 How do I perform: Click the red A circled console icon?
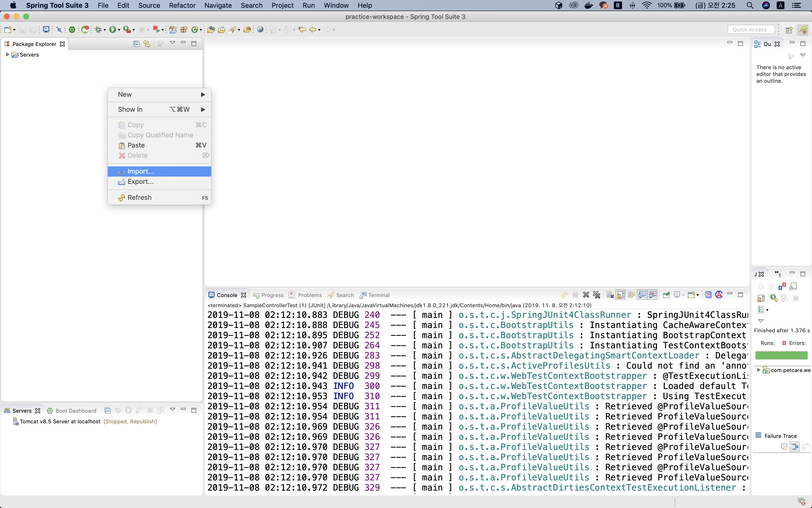tap(719, 295)
